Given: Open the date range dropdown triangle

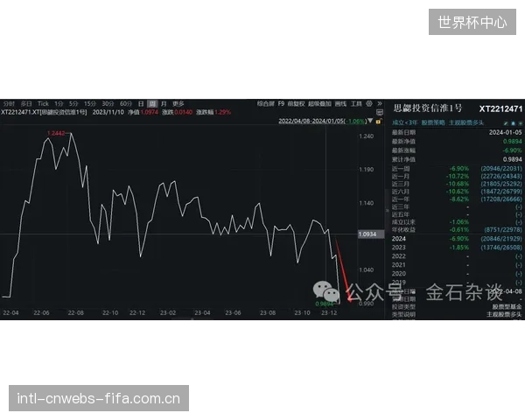Looking at the screenshot, I should (x=370, y=121).
